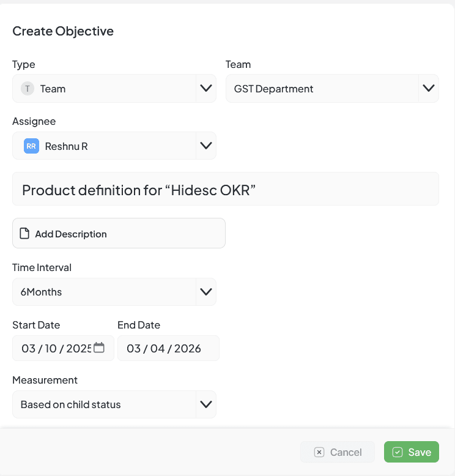The image size is (455, 476).
Task: Click the Add Description button
Action: (119, 234)
